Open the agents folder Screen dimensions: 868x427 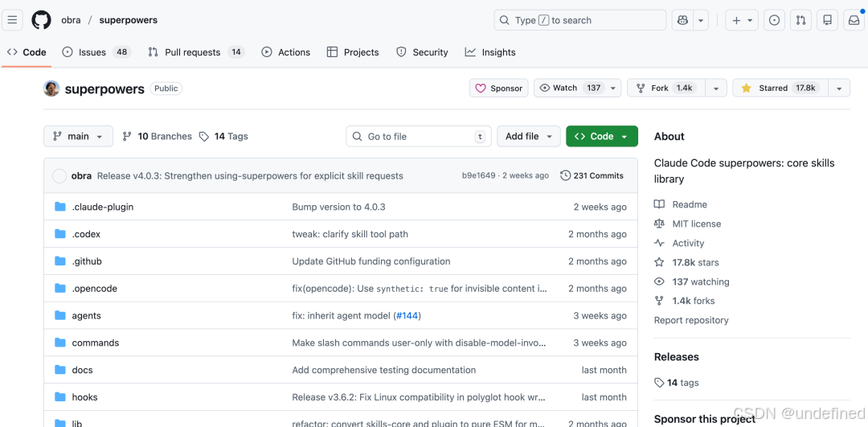[x=86, y=315]
